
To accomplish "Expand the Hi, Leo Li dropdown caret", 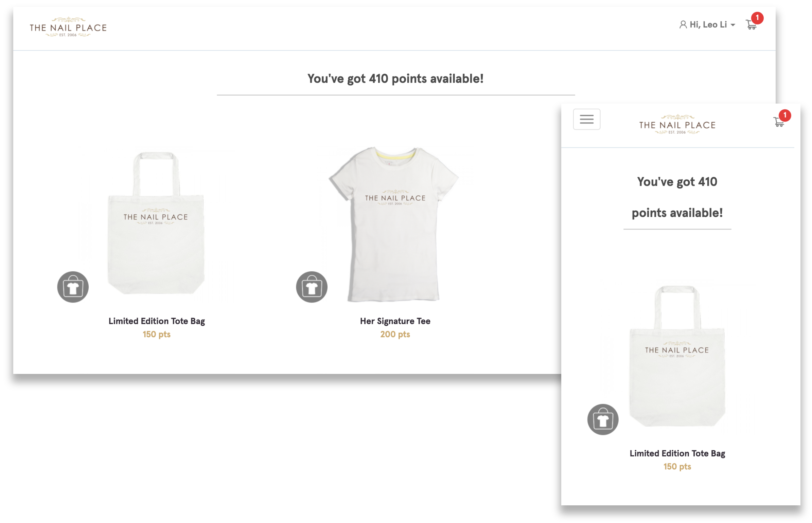I will (733, 25).
